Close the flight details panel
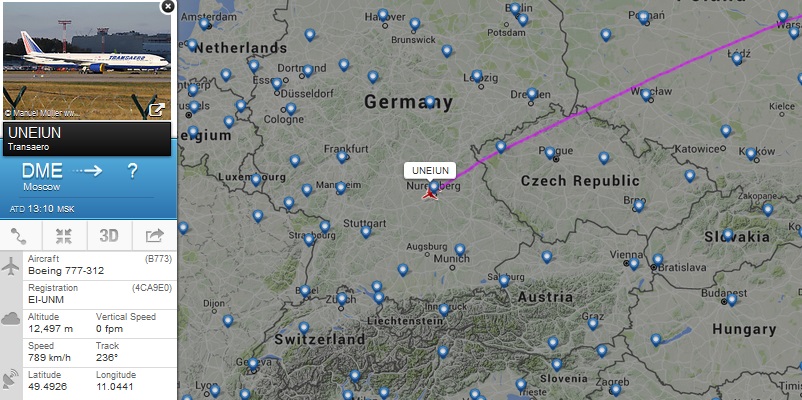This screenshot has width=802, height=400. click(x=167, y=6)
